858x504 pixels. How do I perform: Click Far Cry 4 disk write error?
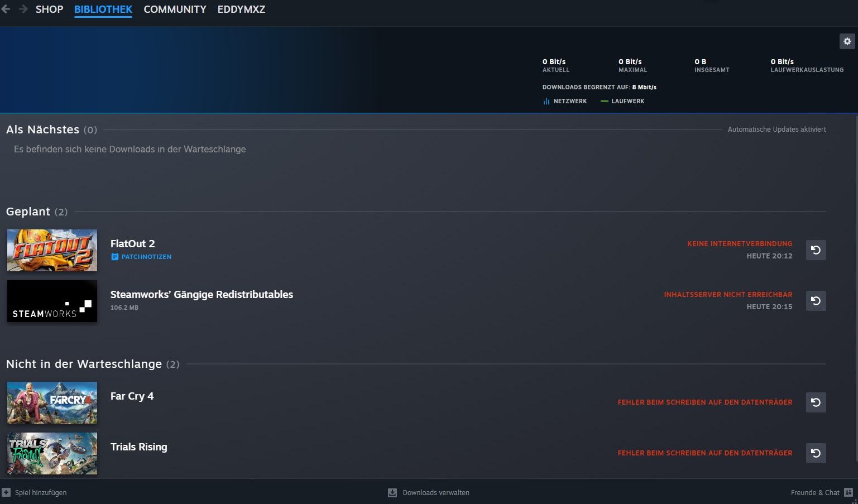705,402
